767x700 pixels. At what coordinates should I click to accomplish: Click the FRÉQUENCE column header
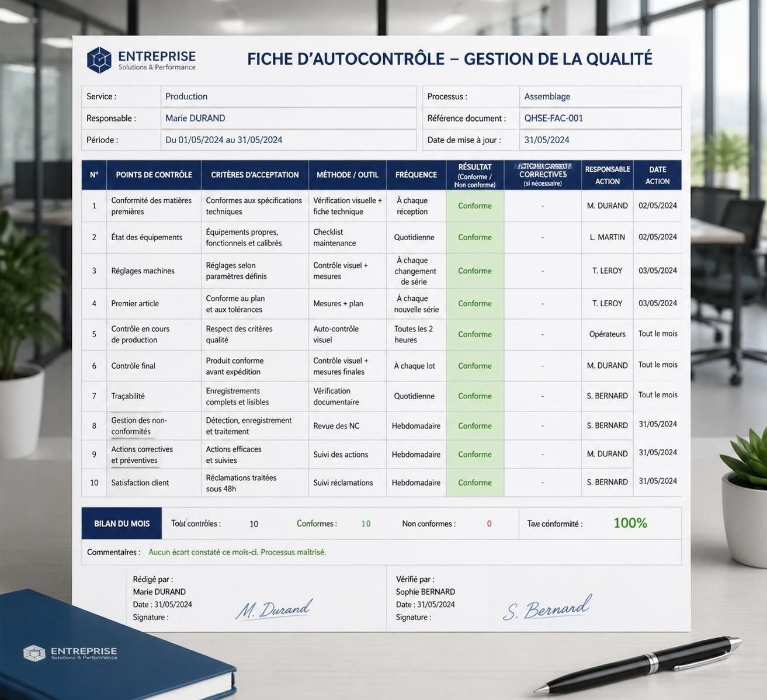tap(416, 175)
